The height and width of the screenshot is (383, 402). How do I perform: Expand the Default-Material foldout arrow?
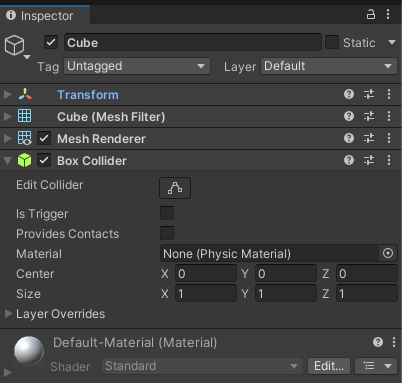tap(8, 372)
